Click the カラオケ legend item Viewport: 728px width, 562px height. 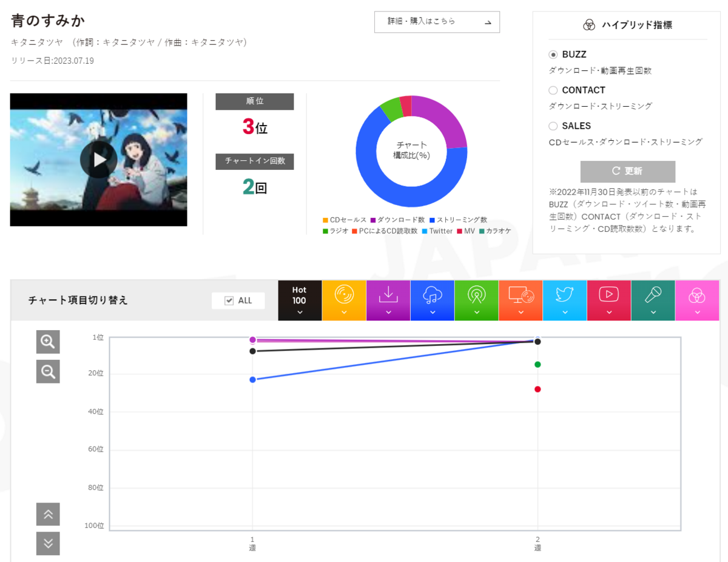(x=495, y=231)
